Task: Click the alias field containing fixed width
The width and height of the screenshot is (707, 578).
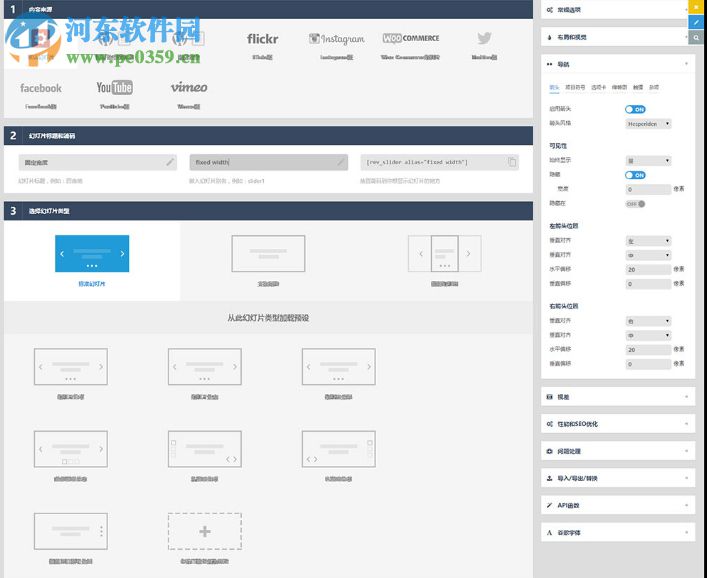Action: [269, 162]
